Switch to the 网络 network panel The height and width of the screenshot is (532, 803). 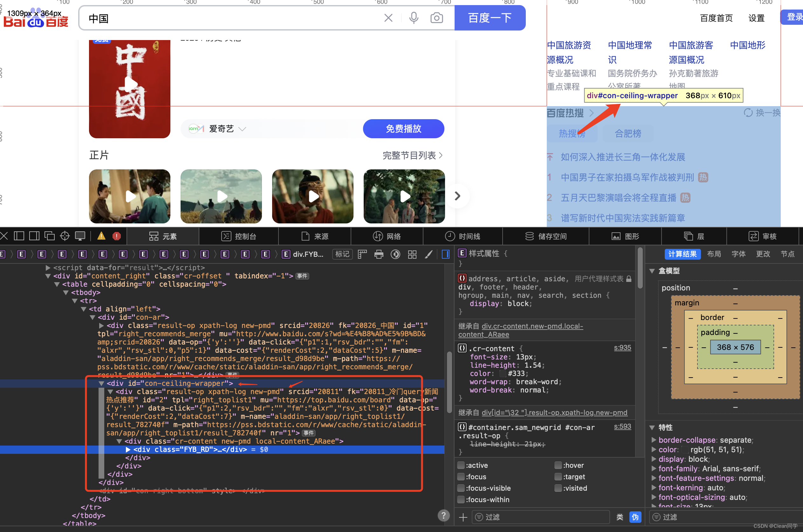point(387,236)
